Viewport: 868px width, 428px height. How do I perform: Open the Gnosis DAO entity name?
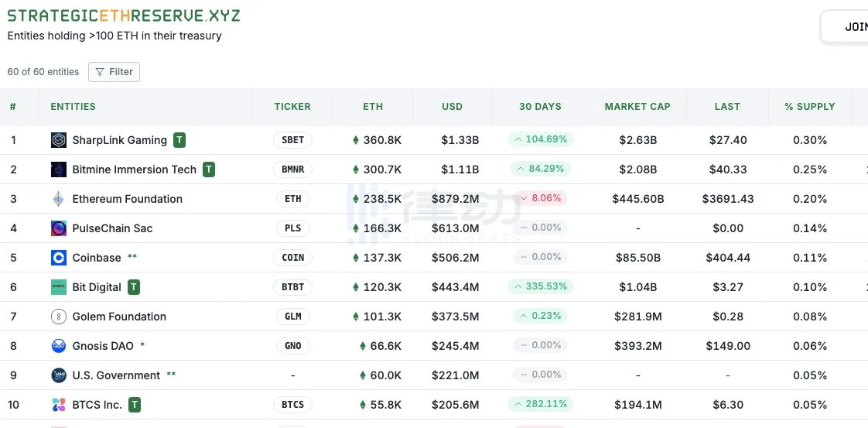103,346
